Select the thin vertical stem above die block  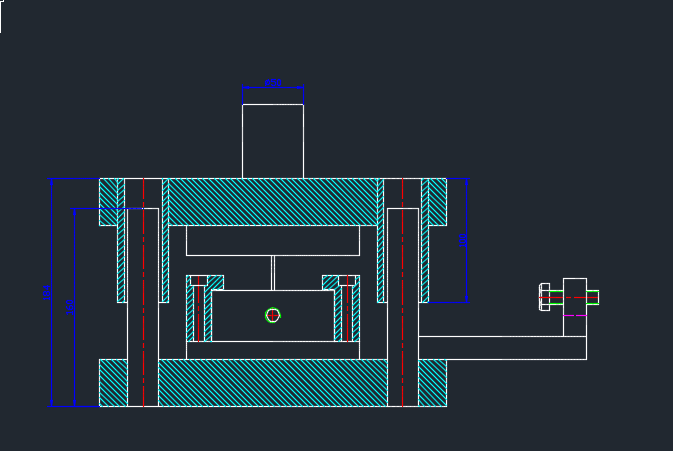(273, 273)
